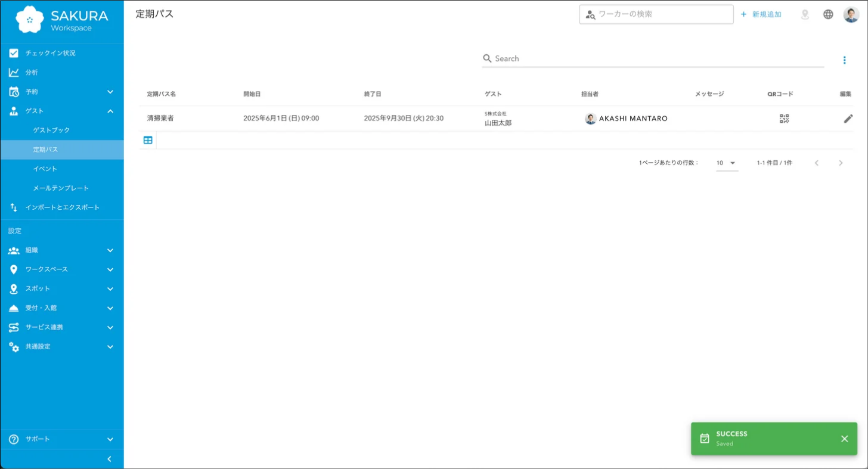Click the 分析 chart icon
The image size is (868, 469).
(x=14, y=72)
